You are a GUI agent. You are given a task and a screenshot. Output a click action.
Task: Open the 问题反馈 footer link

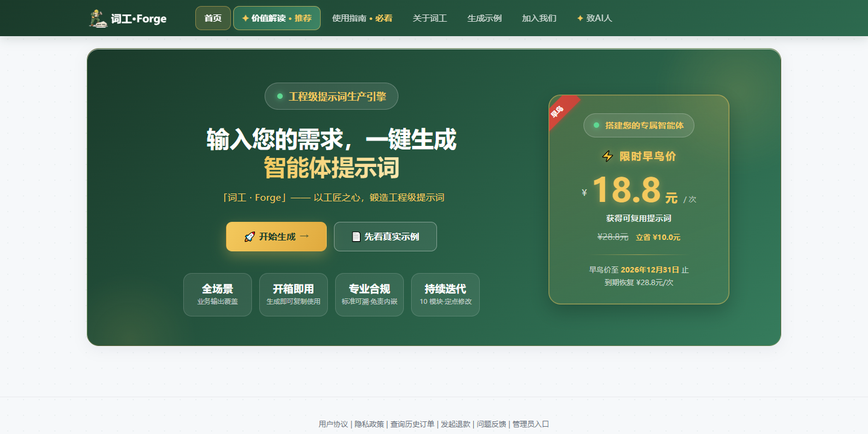(x=491, y=424)
